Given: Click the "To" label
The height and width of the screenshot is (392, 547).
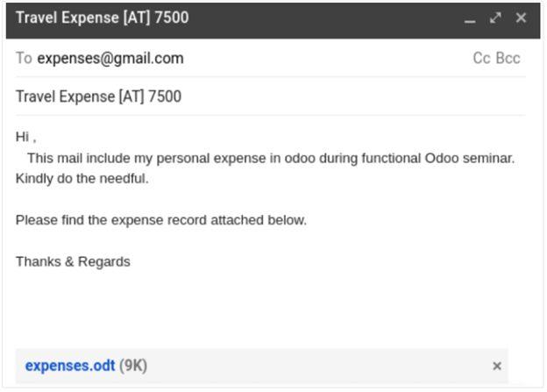Looking at the screenshot, I should [x=24, y=59].
